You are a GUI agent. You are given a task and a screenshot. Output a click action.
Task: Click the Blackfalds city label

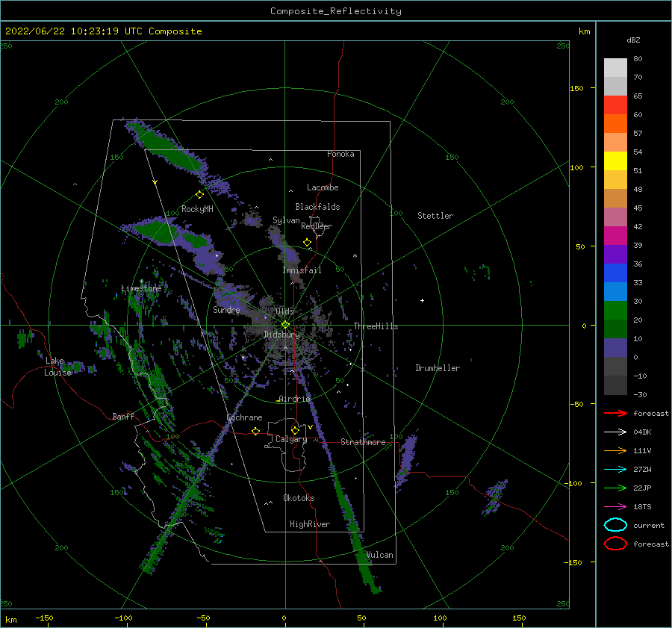point(317,207)
